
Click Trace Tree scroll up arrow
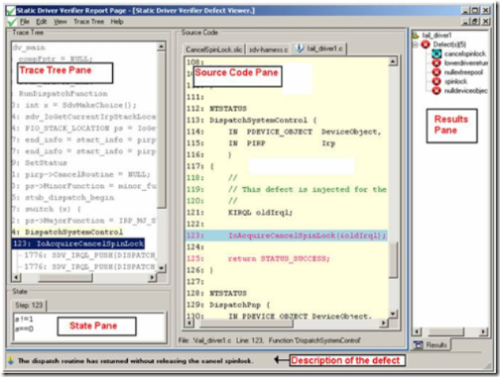(161, 46)
